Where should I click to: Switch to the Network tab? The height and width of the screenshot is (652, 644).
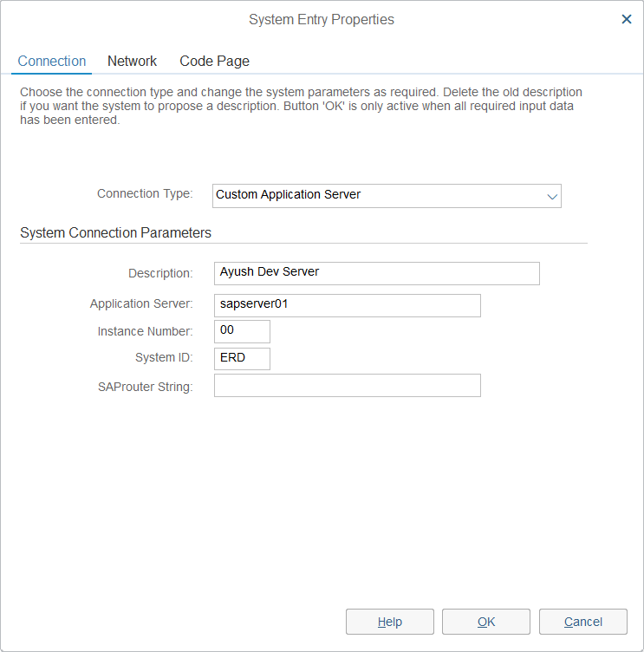(x=132, y=62)
